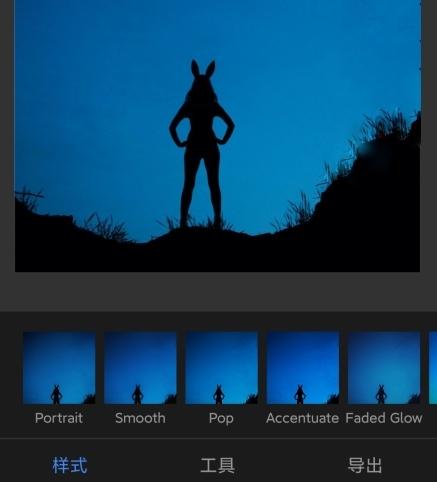Apply the Smooth style thumbnail
Image resolution: width=437 pixels, height=482 pixels.
[140, 368]
